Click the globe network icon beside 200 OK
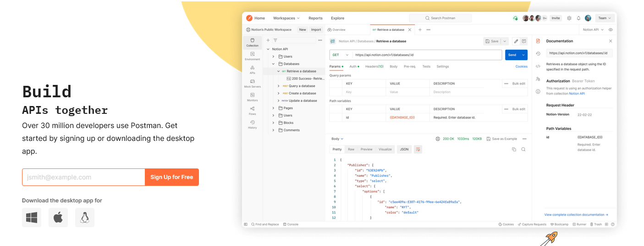 (x=438, y=139)
